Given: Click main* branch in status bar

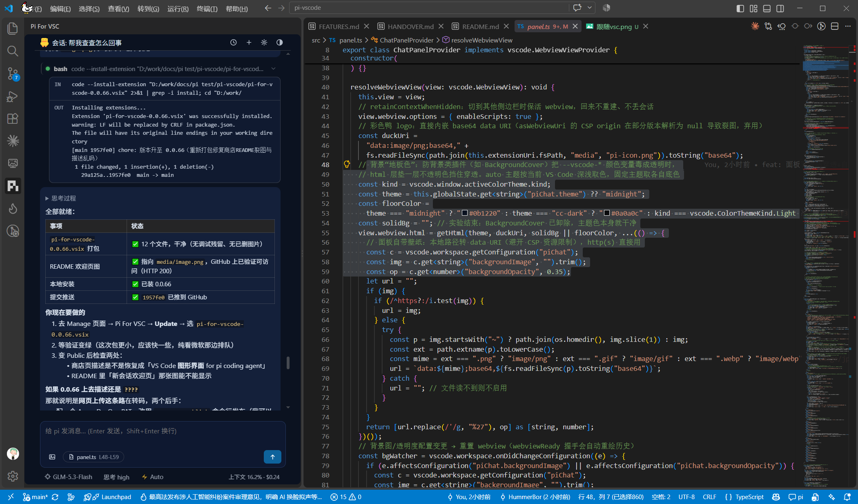Looking at the screenshot, I should pyautogui.click(x=35, y=497).
